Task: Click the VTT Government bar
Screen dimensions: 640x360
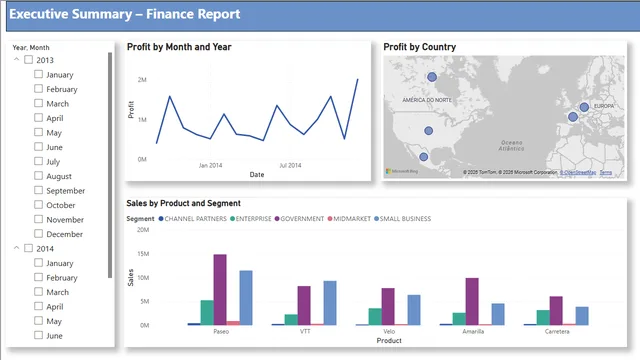Action: (304, 306)
